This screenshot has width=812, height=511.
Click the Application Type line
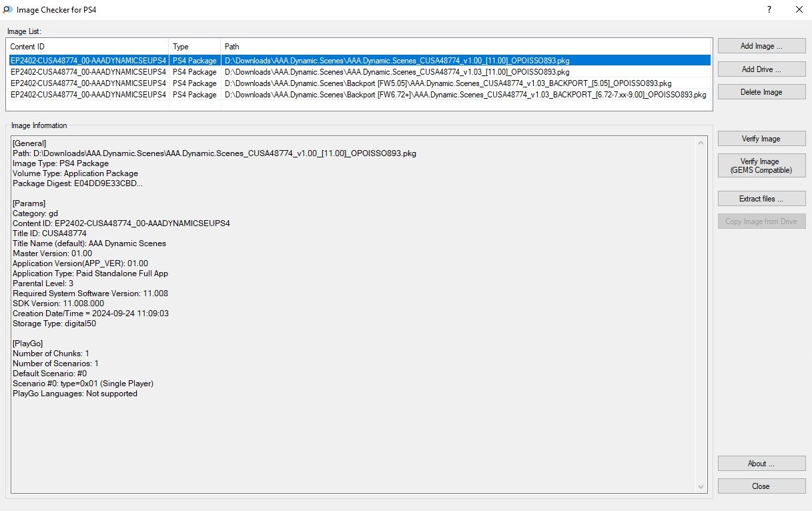click(x=90, y=274)
